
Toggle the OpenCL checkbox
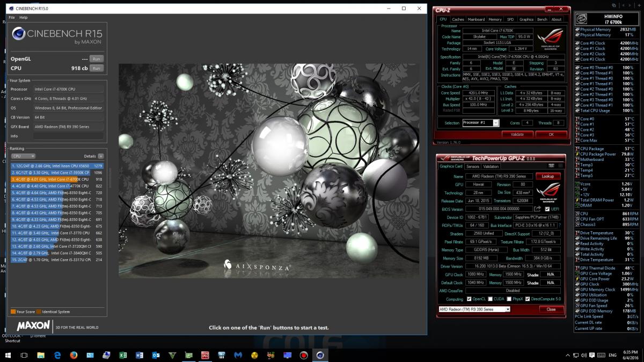pyautogui.click(x=469, y=299)
